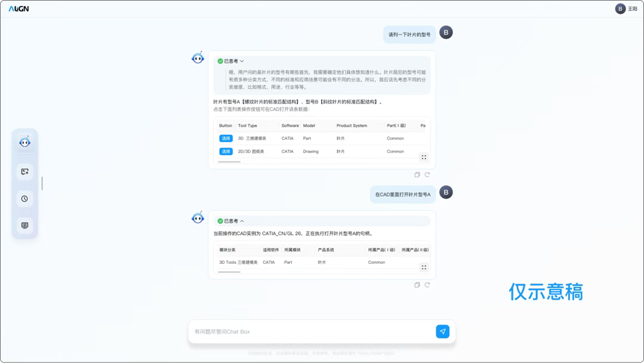Copy the CATIA_CN/GL 26 response
644x363 pixels.
(x=417, y=285)
